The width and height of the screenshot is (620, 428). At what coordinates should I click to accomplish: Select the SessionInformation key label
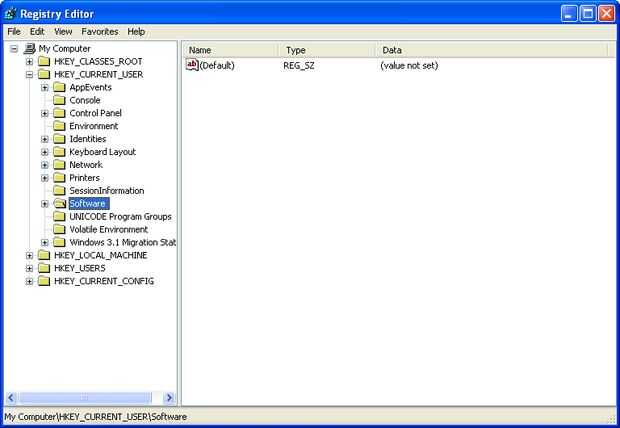click(107, 191)
